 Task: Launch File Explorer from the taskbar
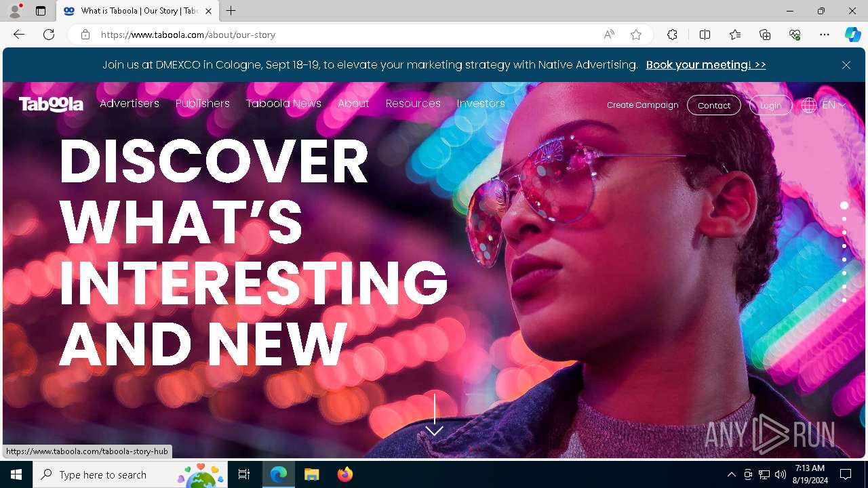(x=311, y=474)
